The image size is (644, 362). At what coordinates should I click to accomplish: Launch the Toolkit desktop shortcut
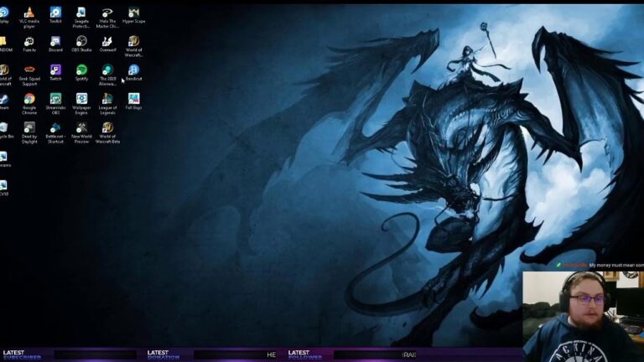click(x=55, y=15)
